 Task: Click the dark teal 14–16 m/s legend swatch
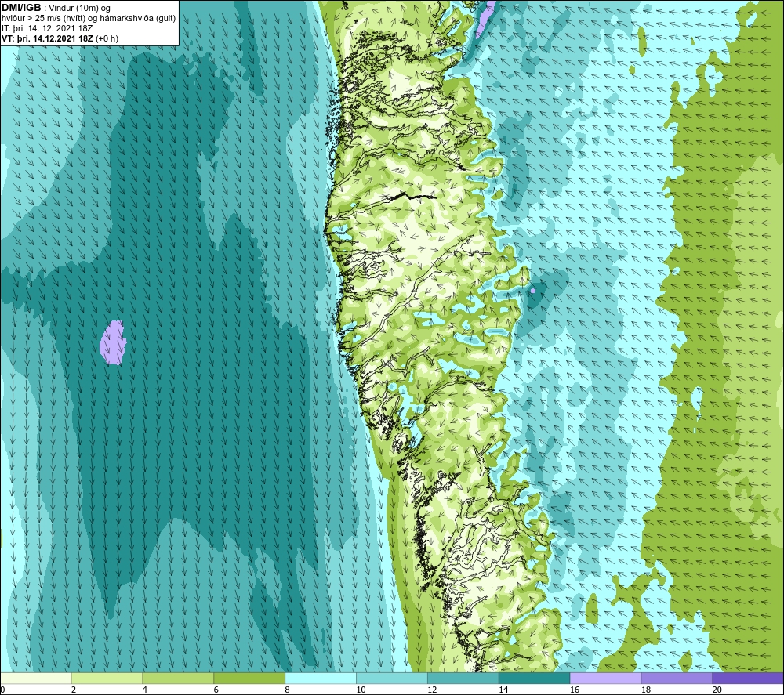(x=535, y=678)
